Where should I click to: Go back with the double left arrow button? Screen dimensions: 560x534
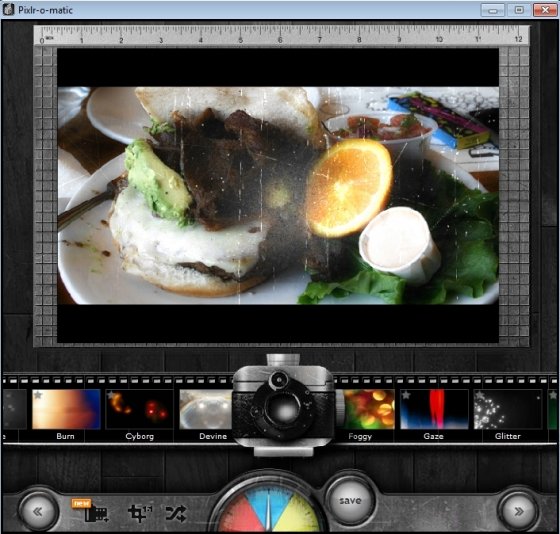click(38, 511)
